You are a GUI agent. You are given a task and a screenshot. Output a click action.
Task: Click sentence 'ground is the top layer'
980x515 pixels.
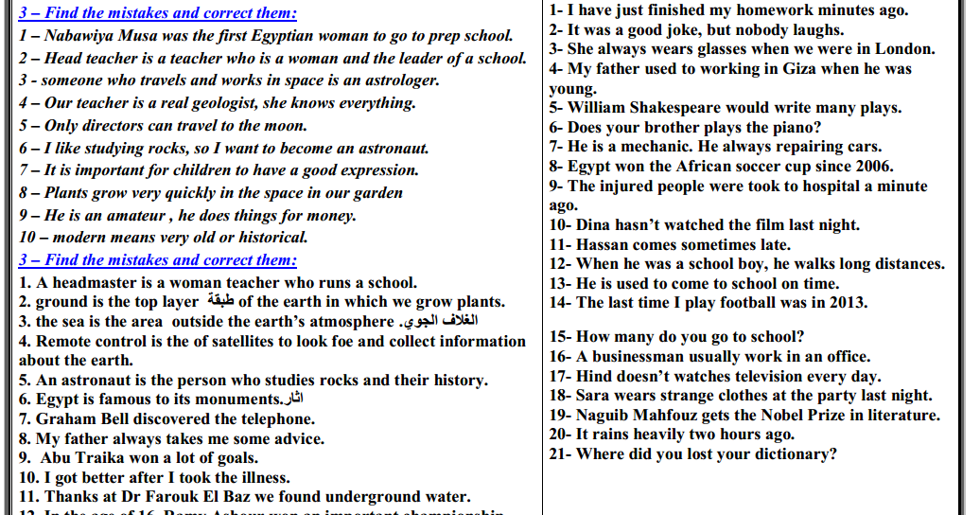pos(262,302)
